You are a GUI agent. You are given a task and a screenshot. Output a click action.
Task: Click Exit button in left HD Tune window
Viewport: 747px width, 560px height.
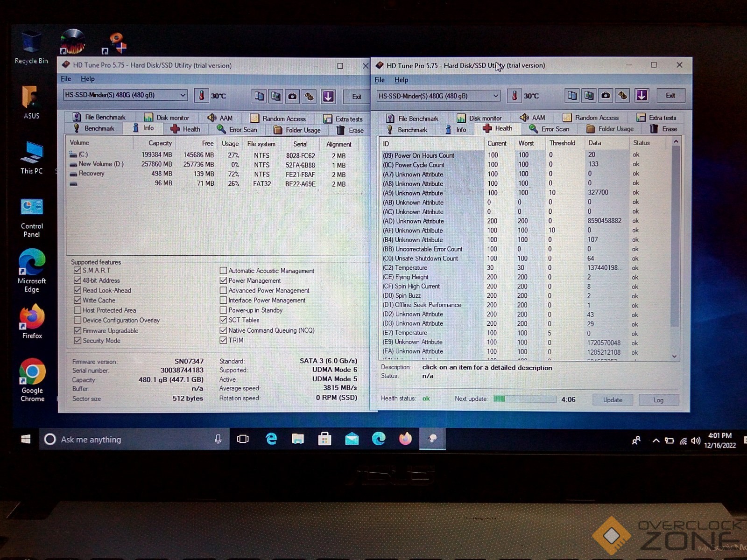(357, 97)
